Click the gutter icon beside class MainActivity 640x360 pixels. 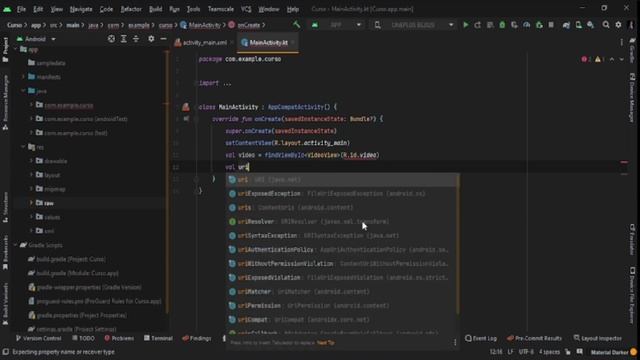pyautogui.click(x=186, y=107)
